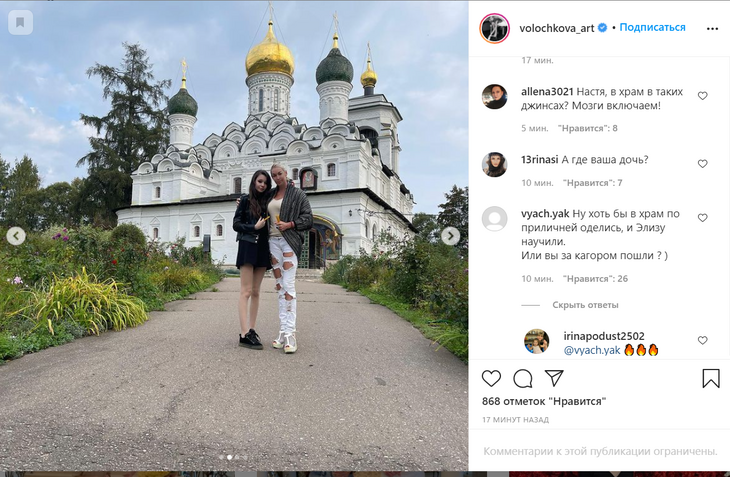Save the post with the bookmark icon
The image size is (730, 477).
click(x=710, y=378)
